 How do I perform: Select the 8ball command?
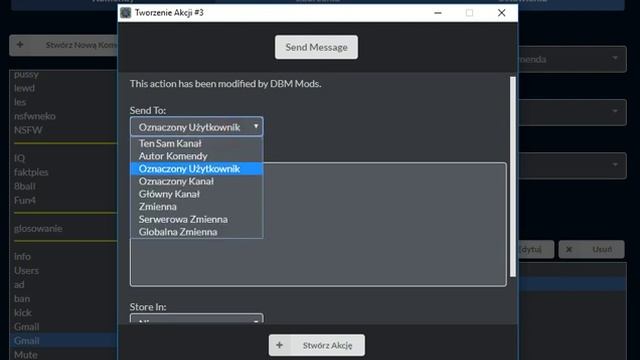25,186
